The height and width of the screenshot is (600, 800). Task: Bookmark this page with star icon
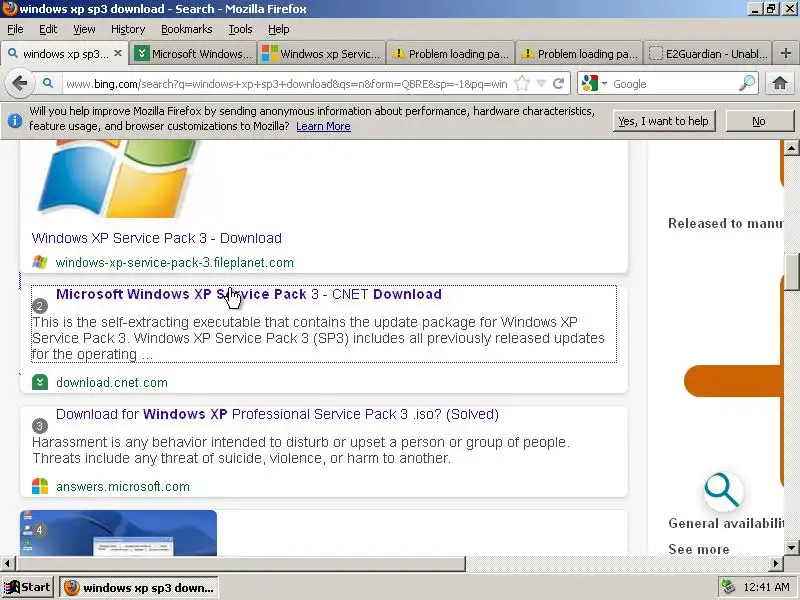(522, 83)
